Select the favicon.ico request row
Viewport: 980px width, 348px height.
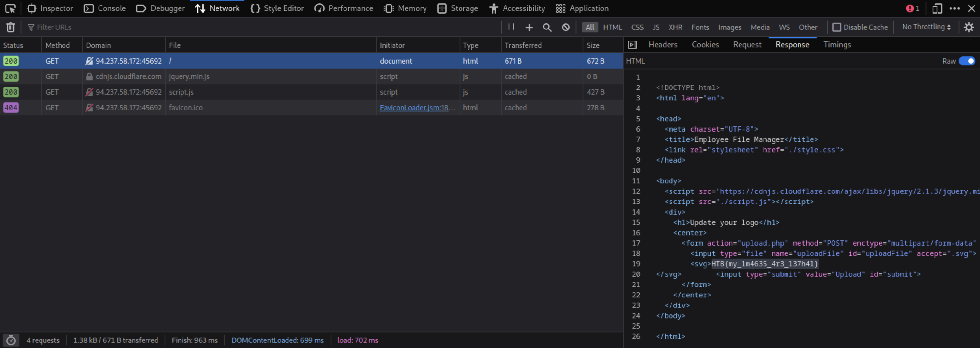[311, 108]
